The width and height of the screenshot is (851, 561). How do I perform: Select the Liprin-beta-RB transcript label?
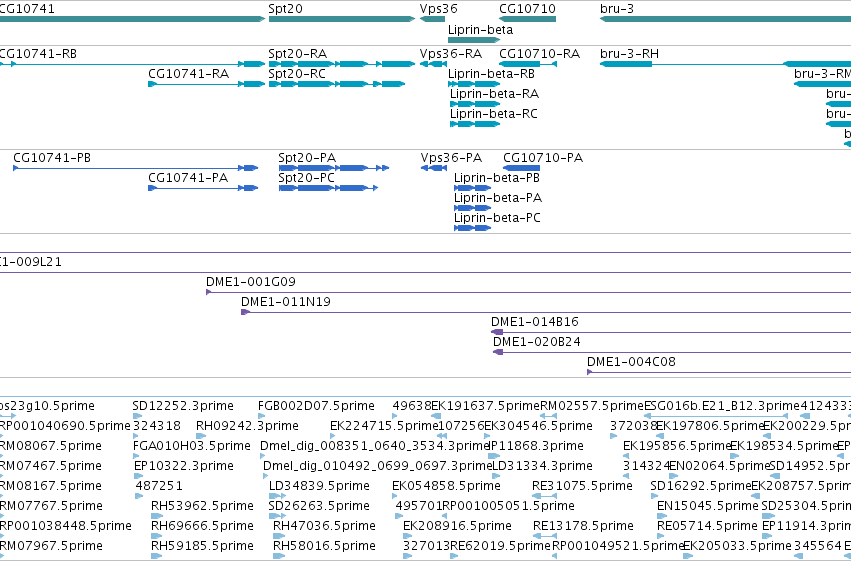coord(491,74)
